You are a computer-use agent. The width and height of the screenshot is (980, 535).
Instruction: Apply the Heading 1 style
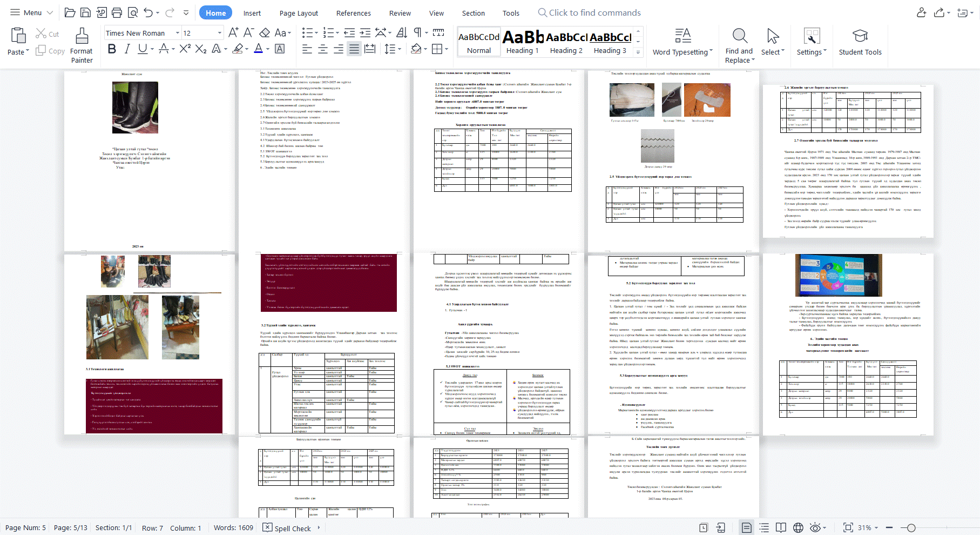click(x=523, y=42)
